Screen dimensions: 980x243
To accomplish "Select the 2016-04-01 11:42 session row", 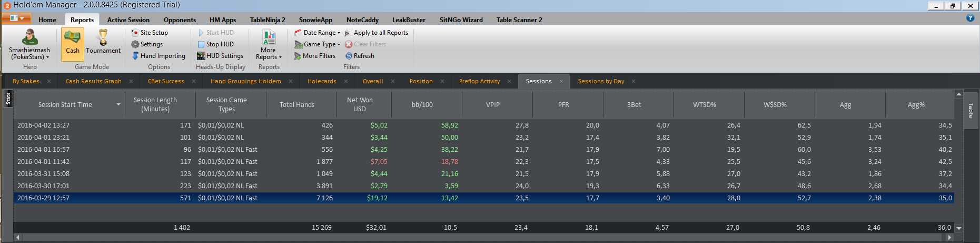I will [x=484, y=162].
